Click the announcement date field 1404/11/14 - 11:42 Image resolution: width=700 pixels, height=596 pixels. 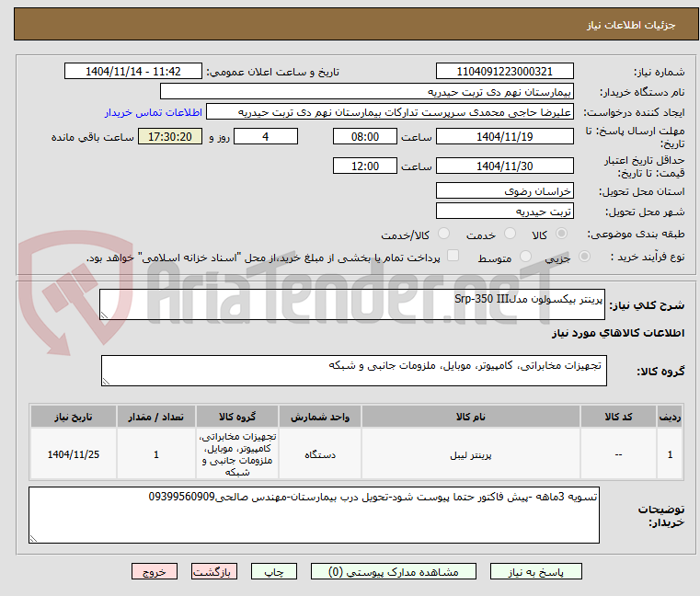click(x=133, y=72)
